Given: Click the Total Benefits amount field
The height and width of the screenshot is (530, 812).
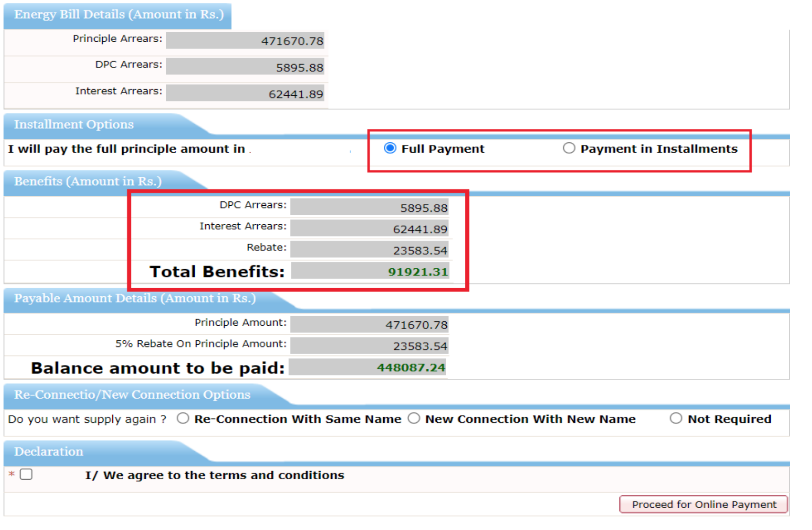Looking at the screenshot, I should tap(369, 271).
